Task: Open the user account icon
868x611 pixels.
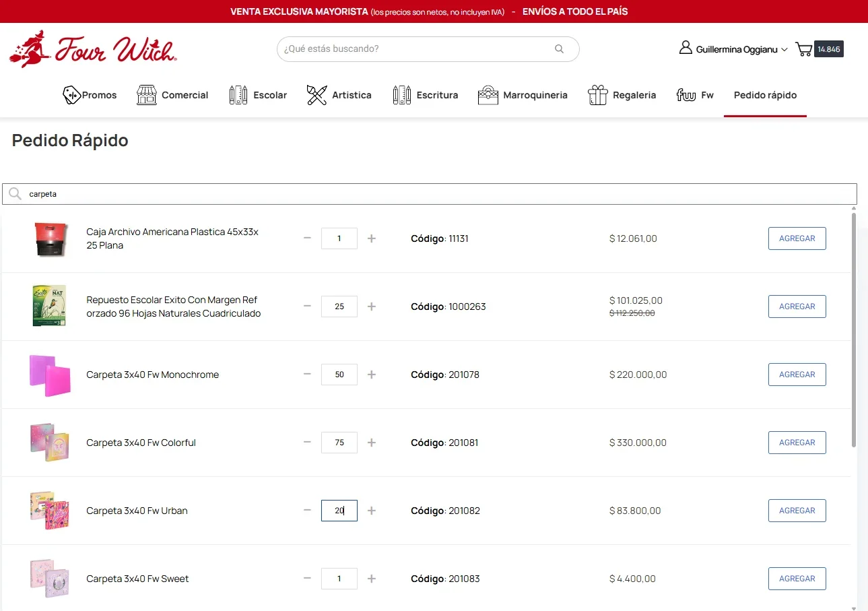Action: 686,48
